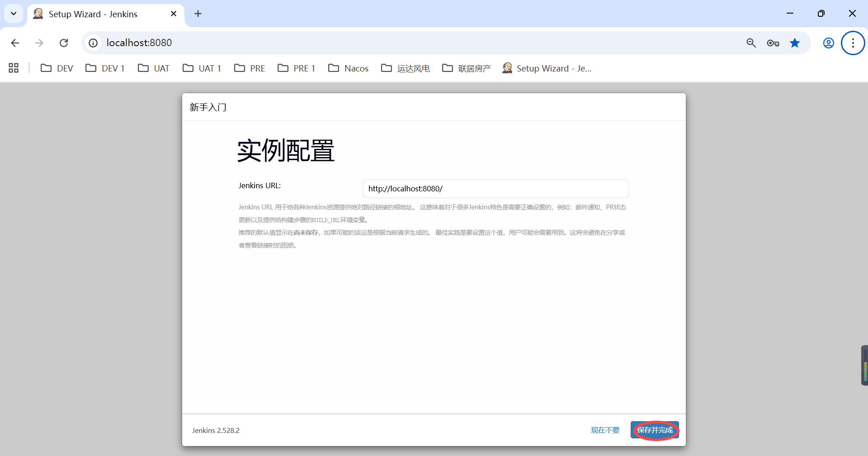This screenshot has height=456, width=868.
Task: Click the Jenkins URL input field
Action: pos(495,189)
